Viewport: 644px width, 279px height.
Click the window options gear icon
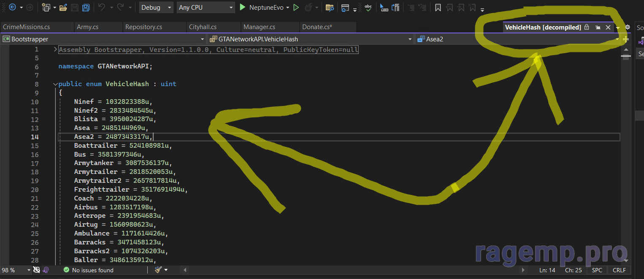(628, 27)
